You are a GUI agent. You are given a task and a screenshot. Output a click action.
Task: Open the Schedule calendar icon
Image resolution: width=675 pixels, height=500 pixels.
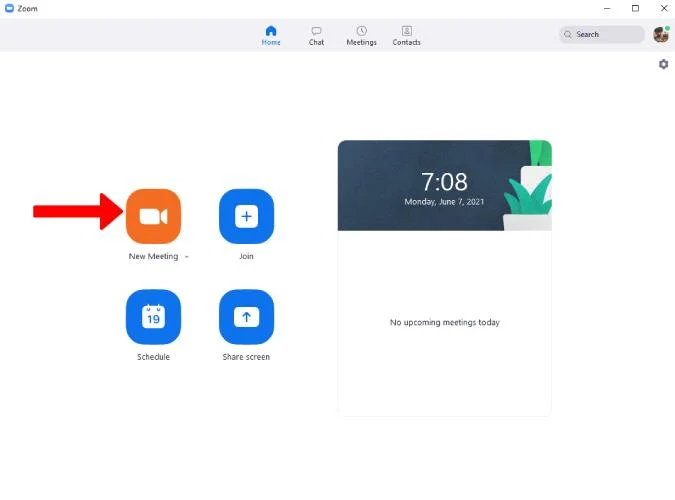(153, 317)
